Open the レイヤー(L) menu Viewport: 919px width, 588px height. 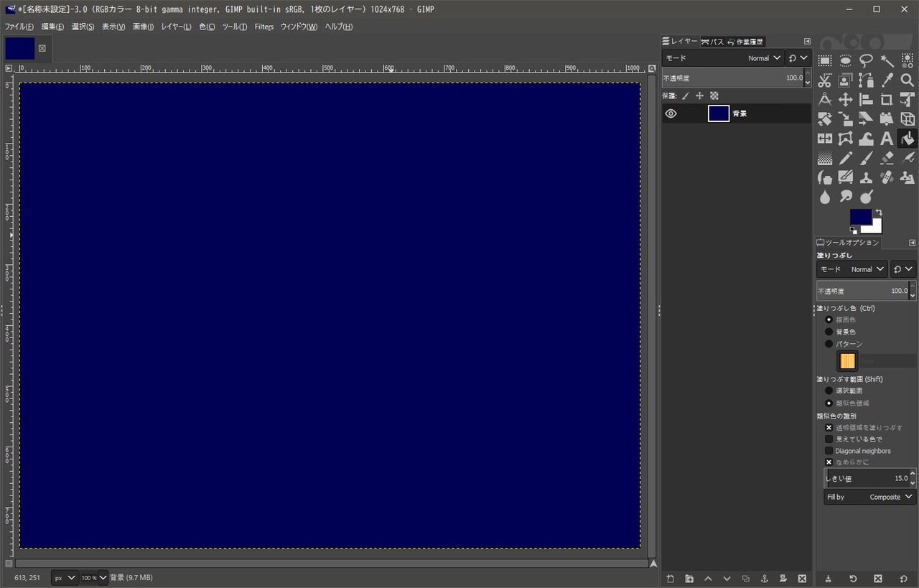(x=176, y=27)
